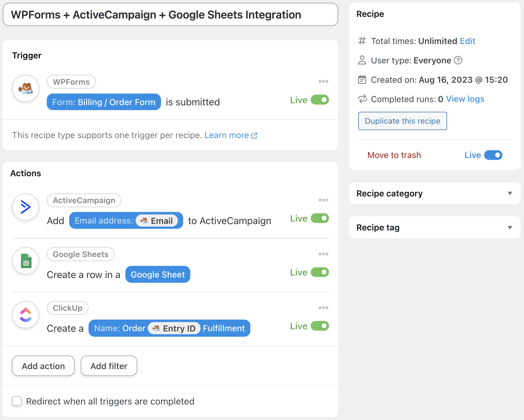Click the Actions section heading

tap(26, 173)
